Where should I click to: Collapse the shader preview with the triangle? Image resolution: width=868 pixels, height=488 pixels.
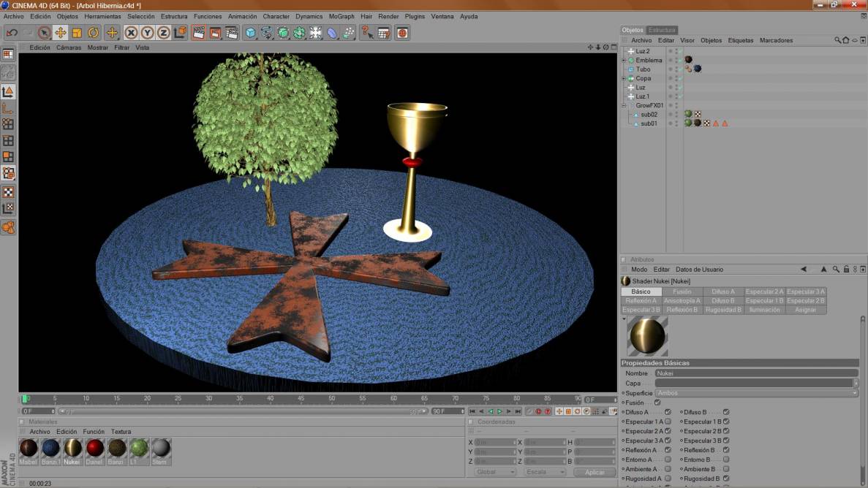pyautogui.click(x=624, y=319)
